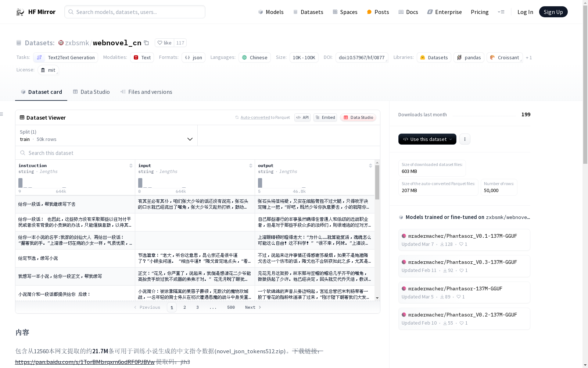
Task: Click the input lengths histogram bar
Action: coord(140,183)
